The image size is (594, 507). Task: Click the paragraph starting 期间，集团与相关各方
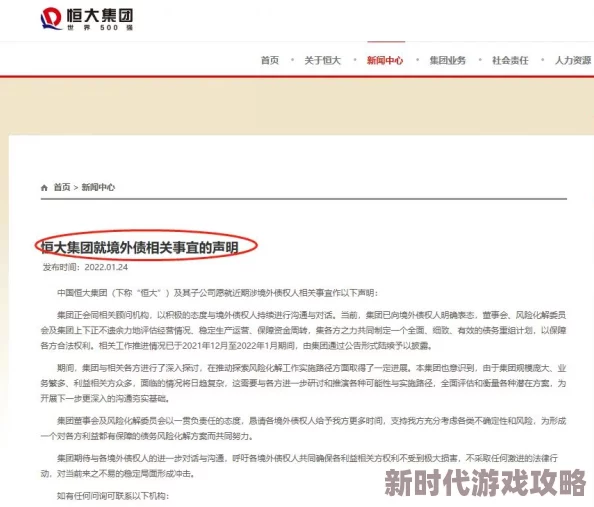coord(303,383)
